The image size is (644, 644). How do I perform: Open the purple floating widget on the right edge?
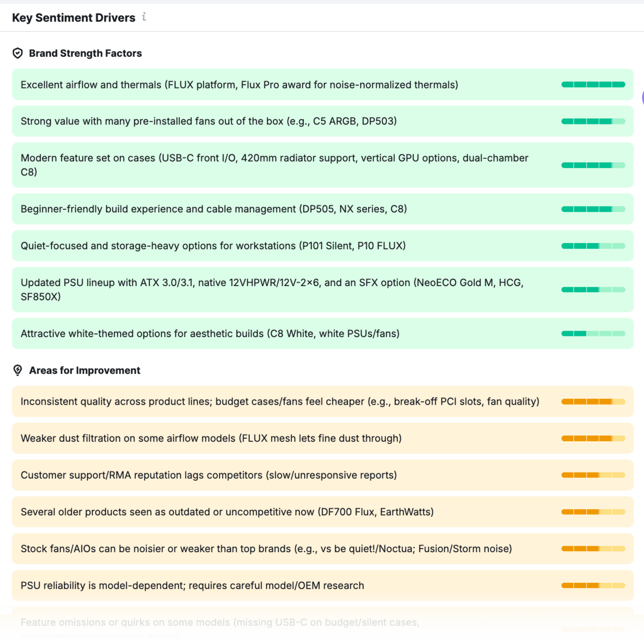tap(642, 97)
